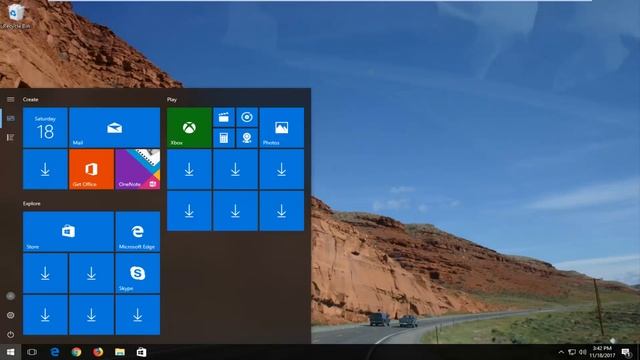Click the download tile left of Get Office
Viewport: 640px width, 360px height.
click(45, 169)
